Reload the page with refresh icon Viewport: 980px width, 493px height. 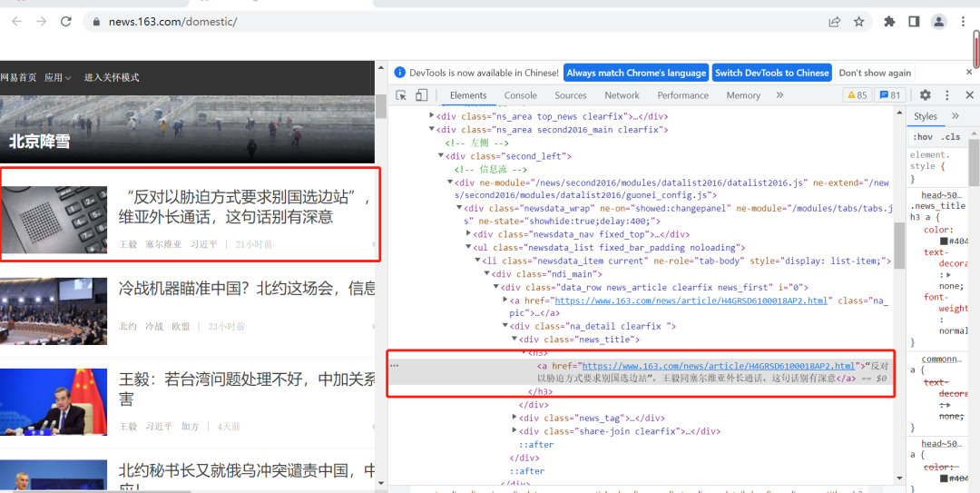tap(66, 22)
